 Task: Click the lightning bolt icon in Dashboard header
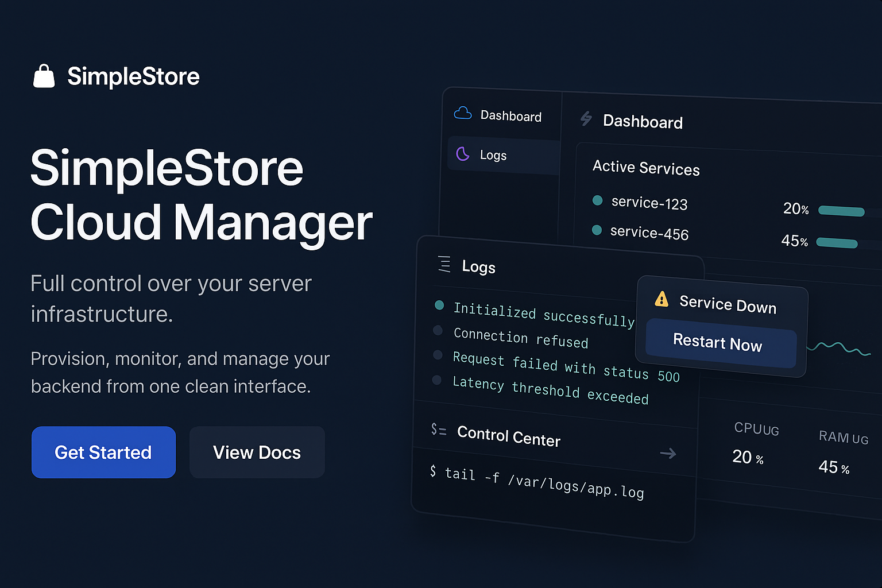pyautogui.click(x=586, y=119)
